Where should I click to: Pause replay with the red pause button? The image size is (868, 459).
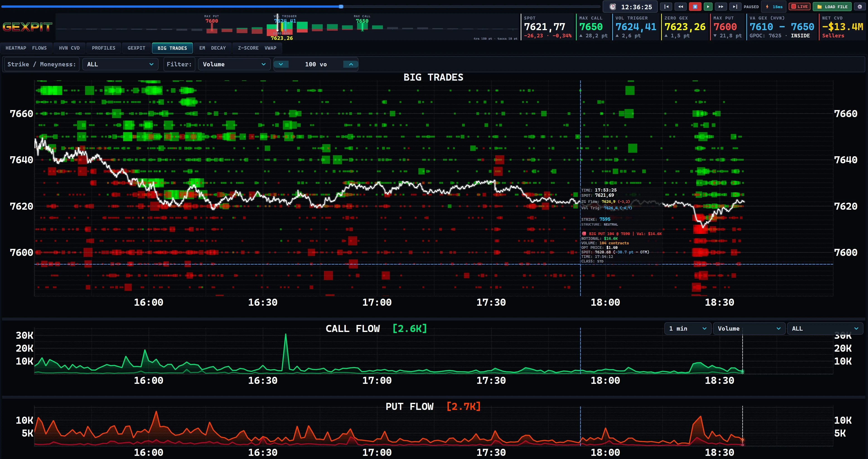tap(695, 7)
